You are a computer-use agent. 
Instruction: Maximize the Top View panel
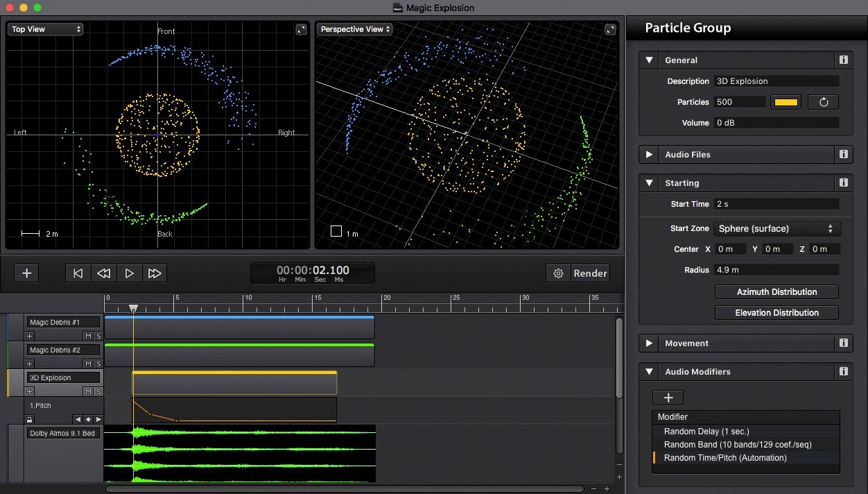(x=301, y=29)
